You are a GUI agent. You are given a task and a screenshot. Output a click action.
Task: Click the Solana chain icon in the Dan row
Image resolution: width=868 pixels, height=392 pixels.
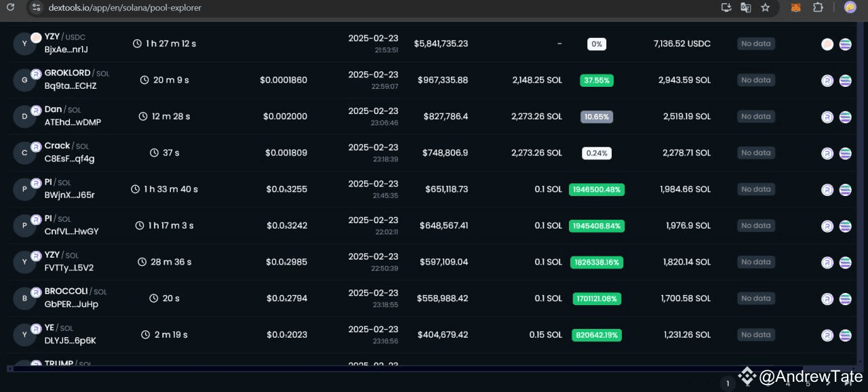845,117
